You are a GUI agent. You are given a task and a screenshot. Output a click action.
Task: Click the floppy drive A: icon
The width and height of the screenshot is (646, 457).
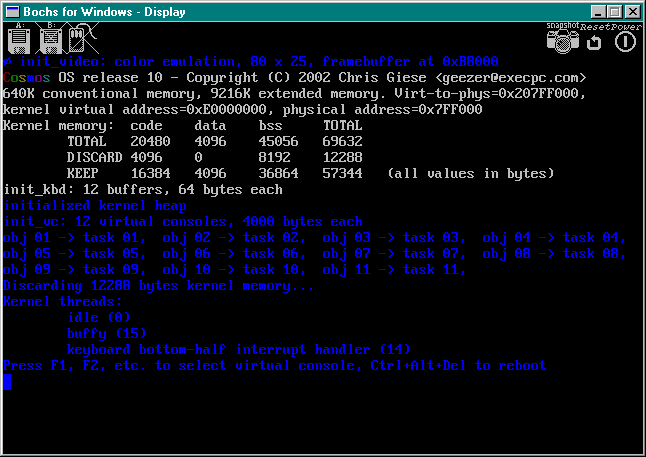pyautogui.click(x=18, y=40)
